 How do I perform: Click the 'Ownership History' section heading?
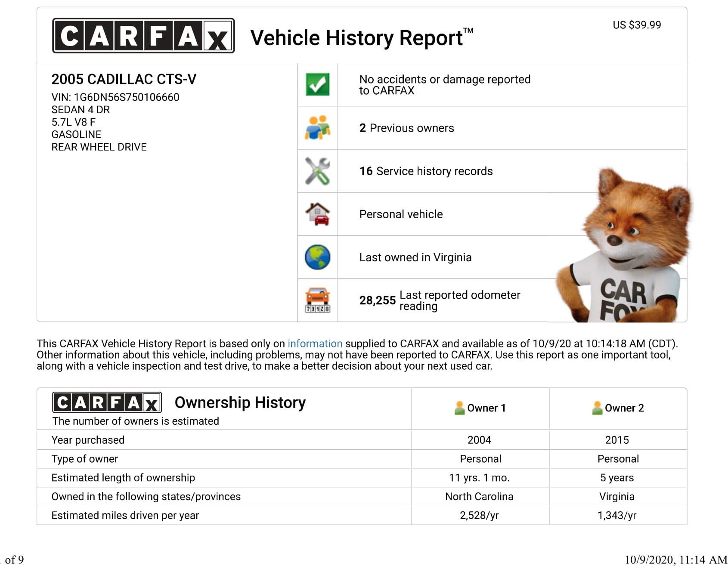click(240, 402)
